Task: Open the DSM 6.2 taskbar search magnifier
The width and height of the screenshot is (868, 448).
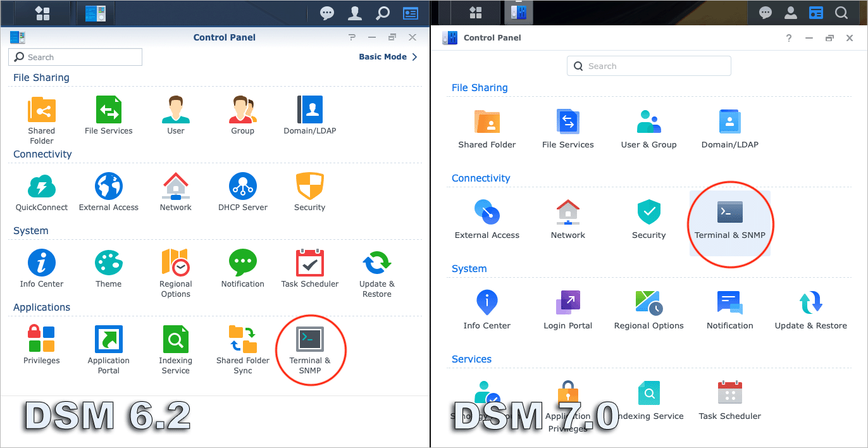Action: (383, 13)
